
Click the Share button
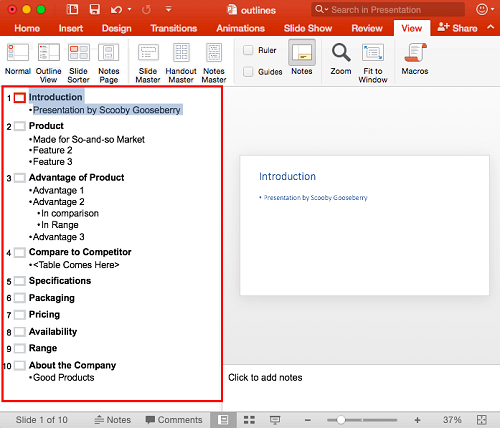[x=457, y=28]
